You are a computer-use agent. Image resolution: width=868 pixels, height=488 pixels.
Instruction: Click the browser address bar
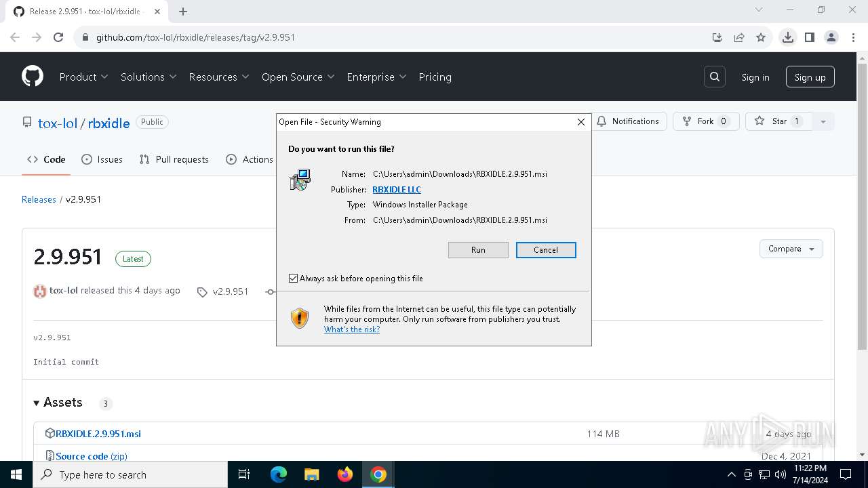click(393, 37)
